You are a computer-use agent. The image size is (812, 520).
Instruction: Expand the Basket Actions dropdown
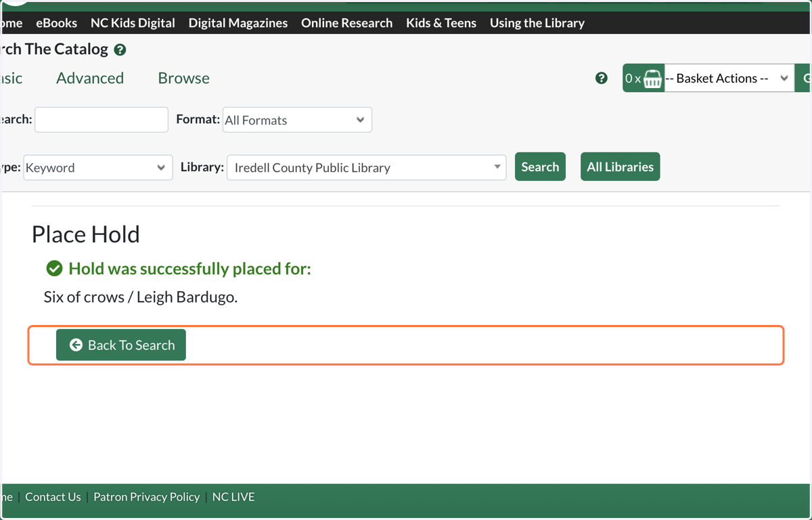point(729,79)
